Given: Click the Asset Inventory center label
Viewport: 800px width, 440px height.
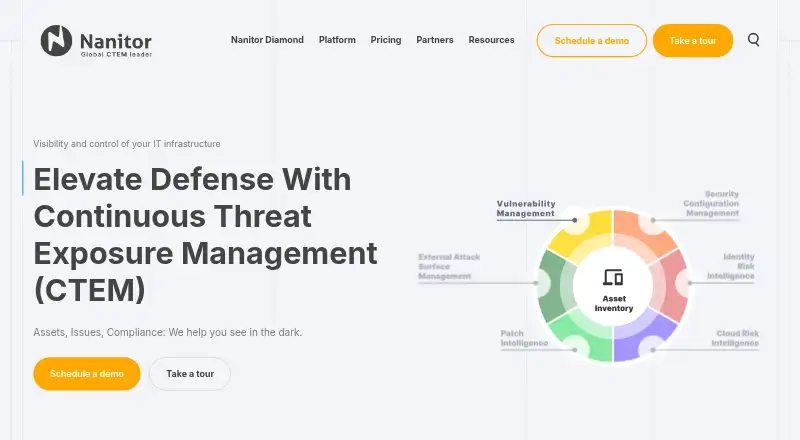Looking at the screenshot, I should pos(613,303).
